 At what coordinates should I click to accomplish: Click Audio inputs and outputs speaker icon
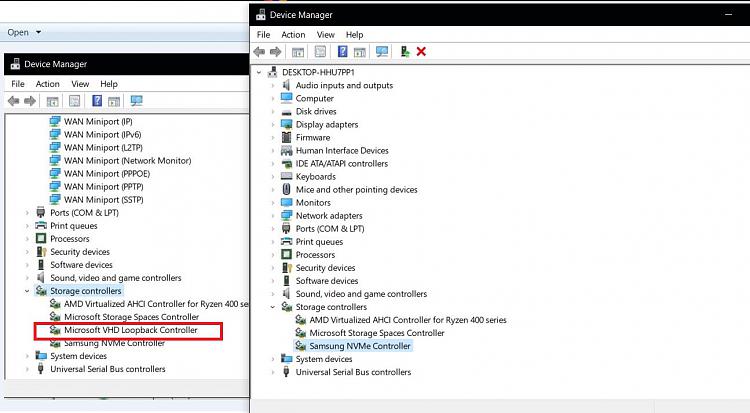[x=286, y=85]
